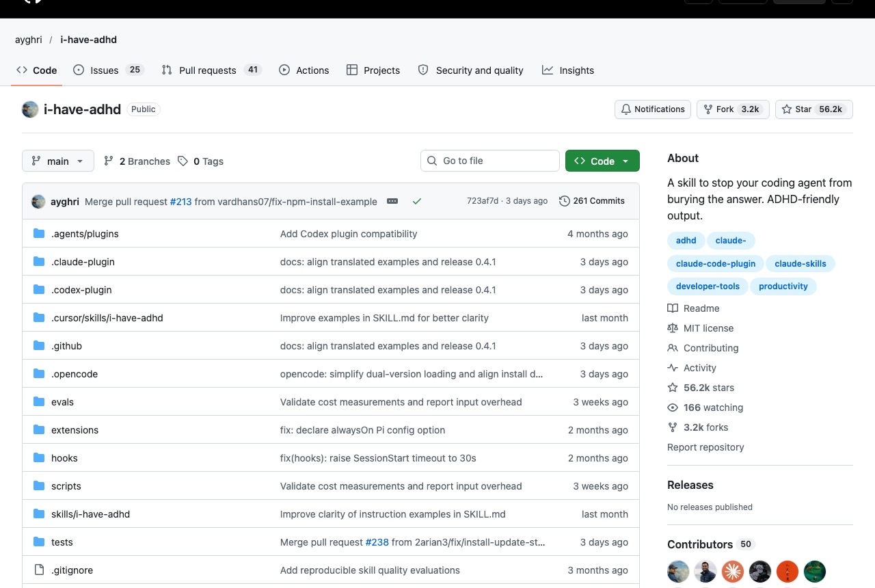Screen dimensions: 875x588
Task: Open the Security and quality tab
Action: pyautogui.click(x=470, y=70)
